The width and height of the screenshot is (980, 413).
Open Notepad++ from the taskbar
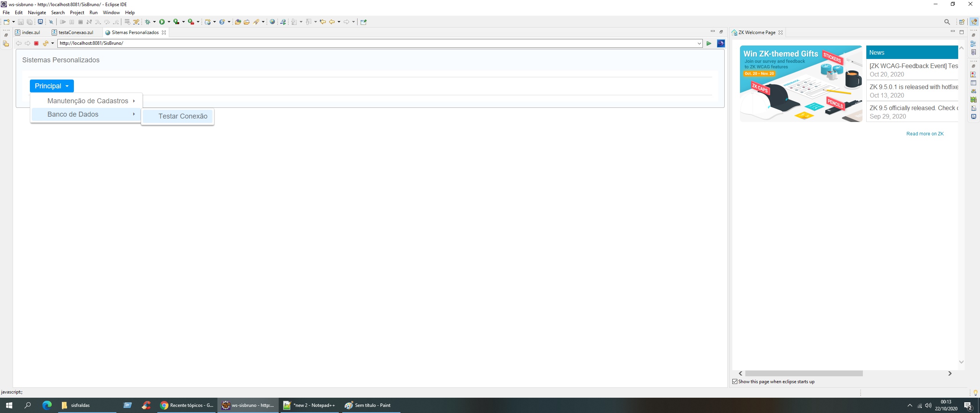pos(309,405)
